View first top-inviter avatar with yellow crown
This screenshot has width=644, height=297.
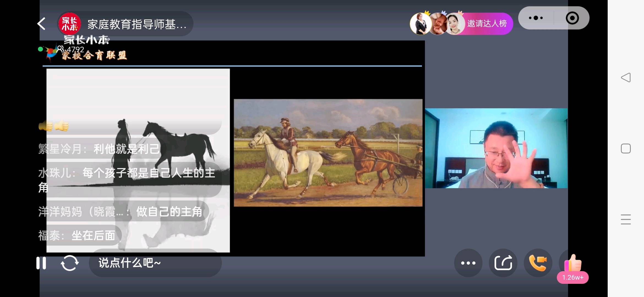[421, 24]
